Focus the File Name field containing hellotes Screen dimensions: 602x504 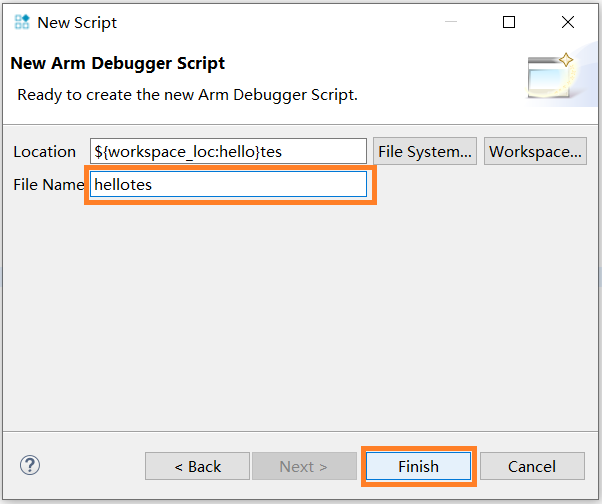coord(228,184)
